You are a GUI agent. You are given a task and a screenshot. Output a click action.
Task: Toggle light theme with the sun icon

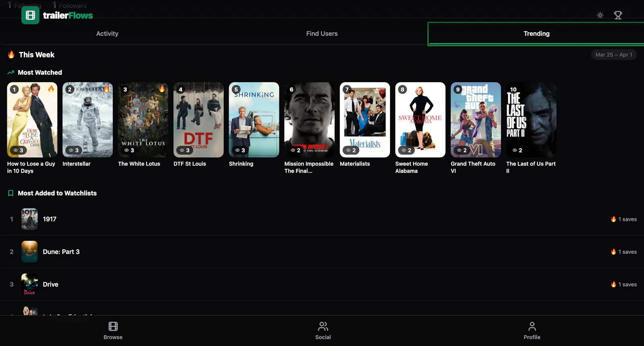coord(600,15)
